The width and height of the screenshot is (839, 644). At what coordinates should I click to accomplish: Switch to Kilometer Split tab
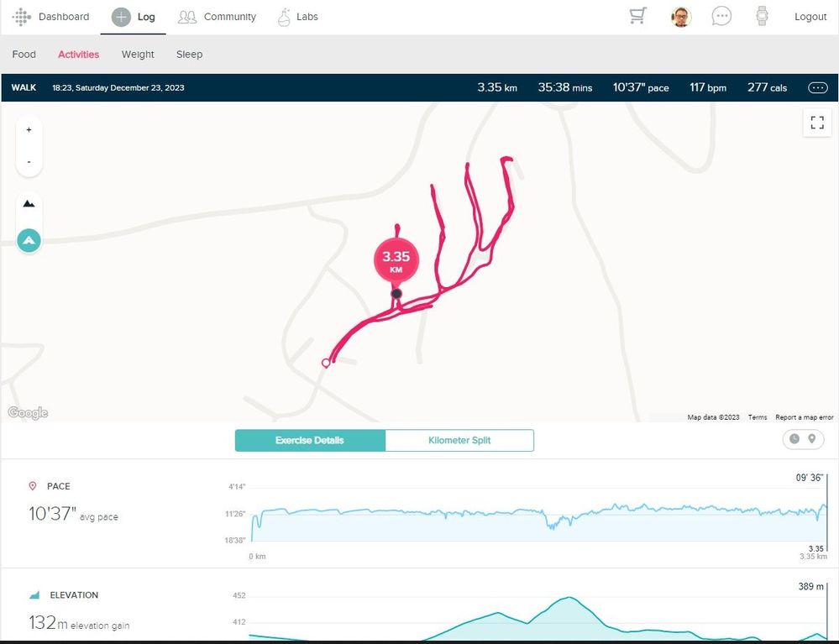tap(459, 441)
